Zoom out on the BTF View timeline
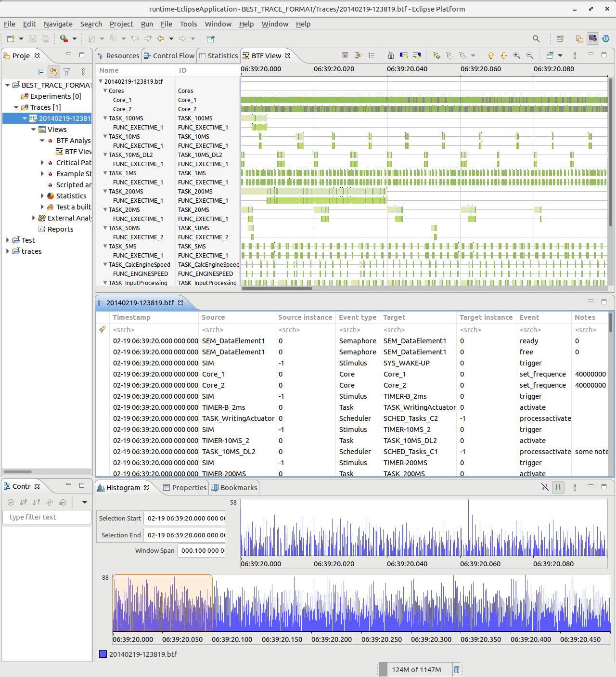Screen dimensions: 616x677 (x=530, y=56)
